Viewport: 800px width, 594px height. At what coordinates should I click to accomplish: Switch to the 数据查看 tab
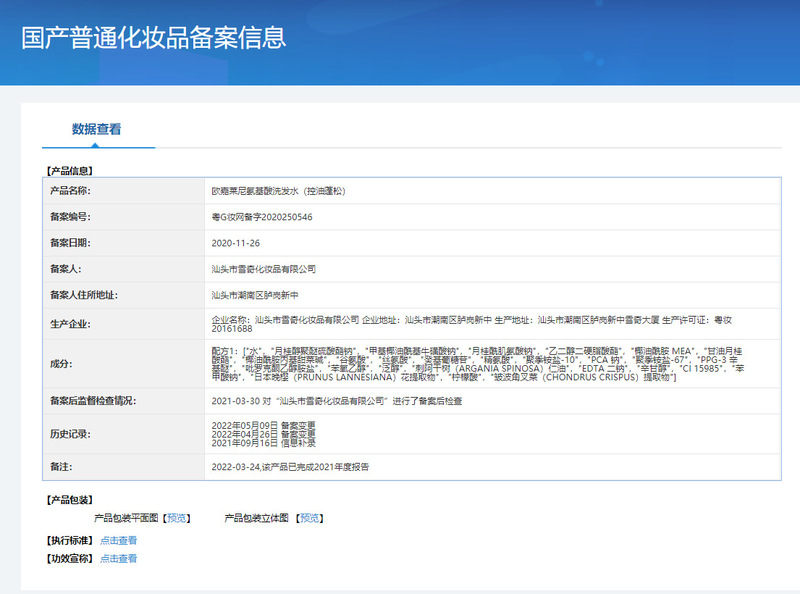[x=97, y=129]
